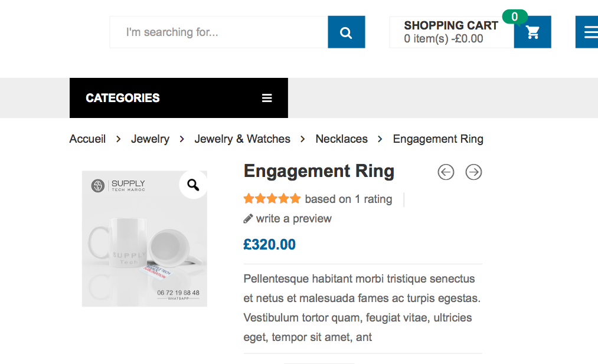Click the blue search magnifier button
The width and height of the screenshot is (598, 364).
[347, 32]
